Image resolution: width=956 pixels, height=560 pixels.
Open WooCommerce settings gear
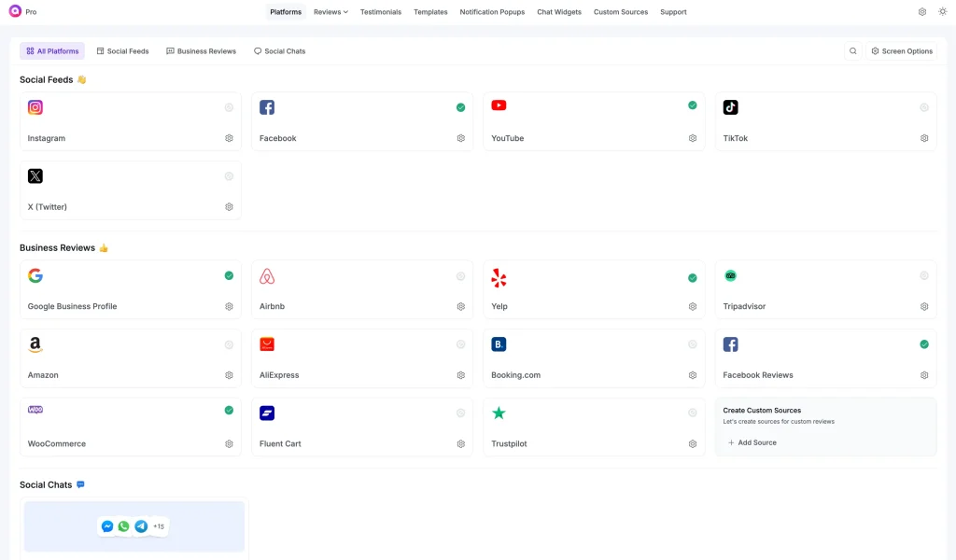click(x=229, y=444)
